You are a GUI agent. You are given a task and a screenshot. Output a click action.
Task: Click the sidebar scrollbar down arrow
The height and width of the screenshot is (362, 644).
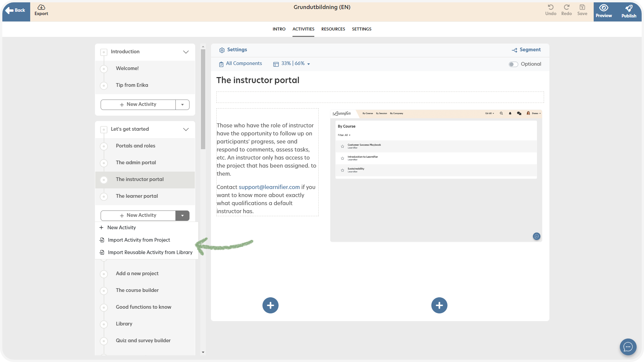203,352
